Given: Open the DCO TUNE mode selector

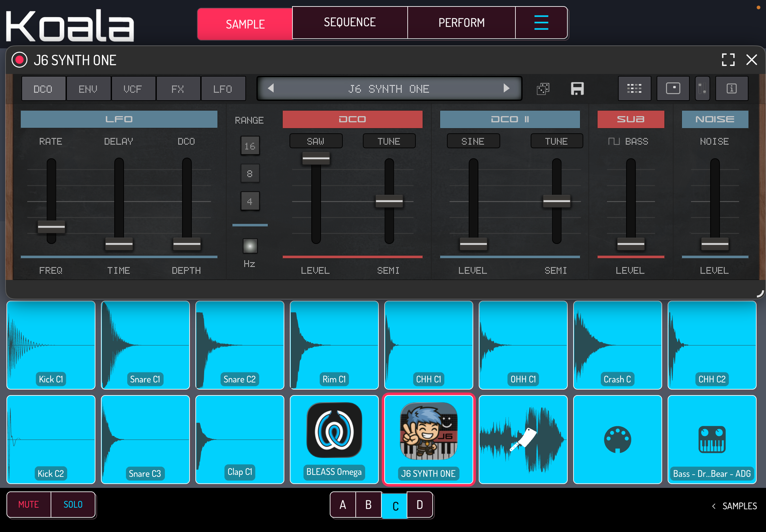Looking at the screenshot, I should click(x=389, y=141).
